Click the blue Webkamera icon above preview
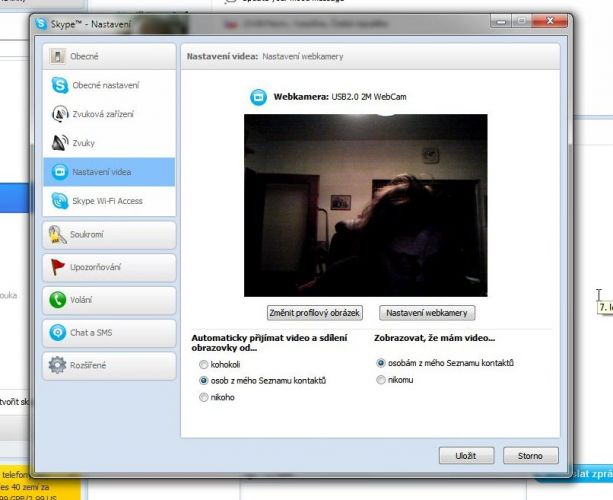The width and height of the screenshot is (613, 500). [258, 97]
